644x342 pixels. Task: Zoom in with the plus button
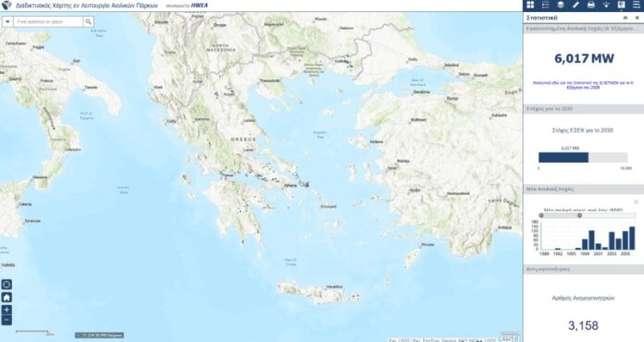pos(6,310)
